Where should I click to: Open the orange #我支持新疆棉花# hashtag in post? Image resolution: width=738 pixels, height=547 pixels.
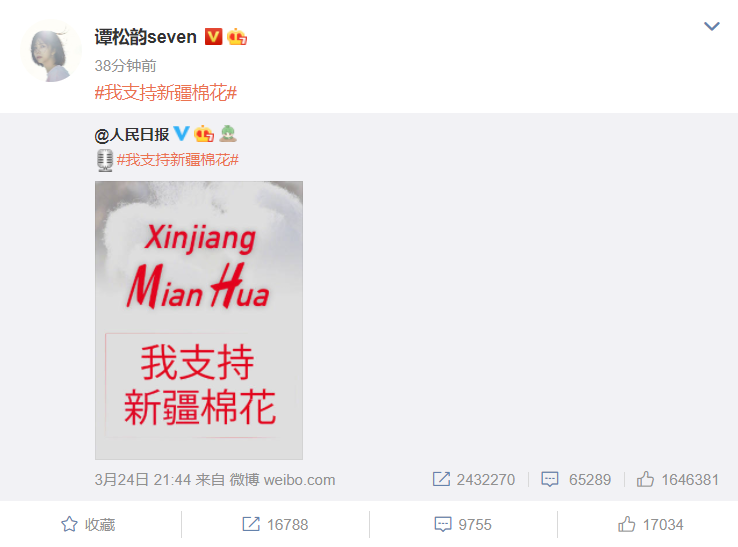(x=166, y=93)
